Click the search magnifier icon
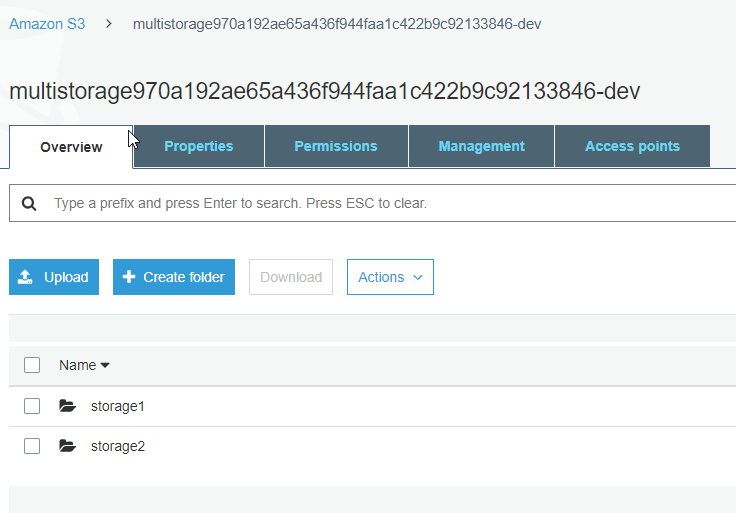The width and height of the screenshot is (736, 513). pos(29,204)
